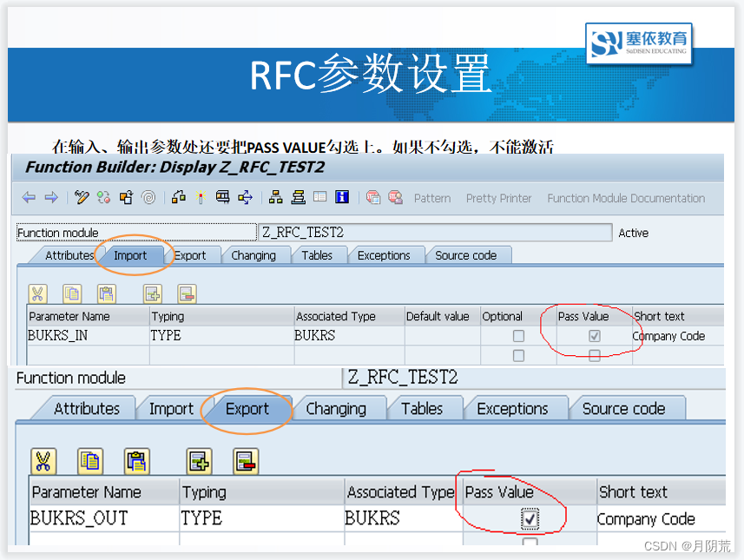744x560 pixels.
Task: Open Exceptions tab in lower window
Action: [512, 409]
